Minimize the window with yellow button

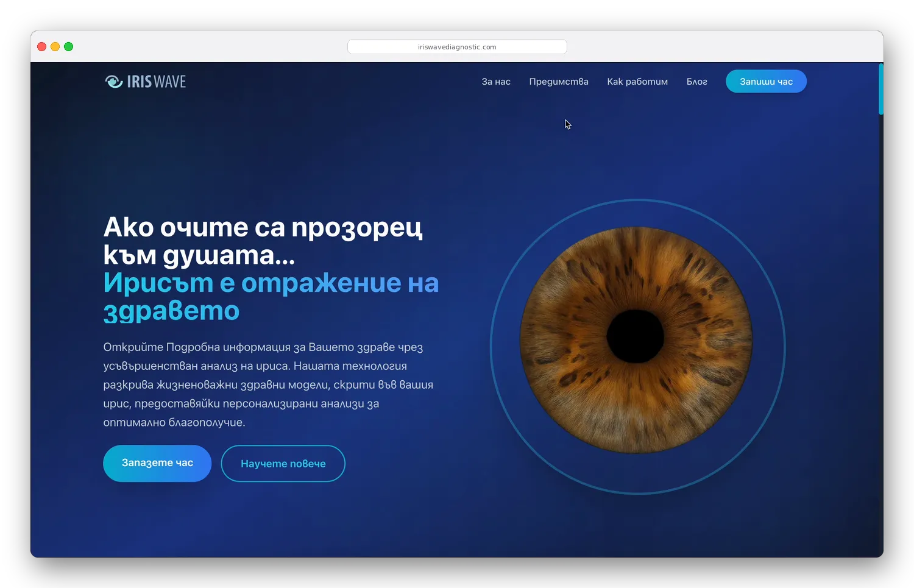tap(55, 47)
